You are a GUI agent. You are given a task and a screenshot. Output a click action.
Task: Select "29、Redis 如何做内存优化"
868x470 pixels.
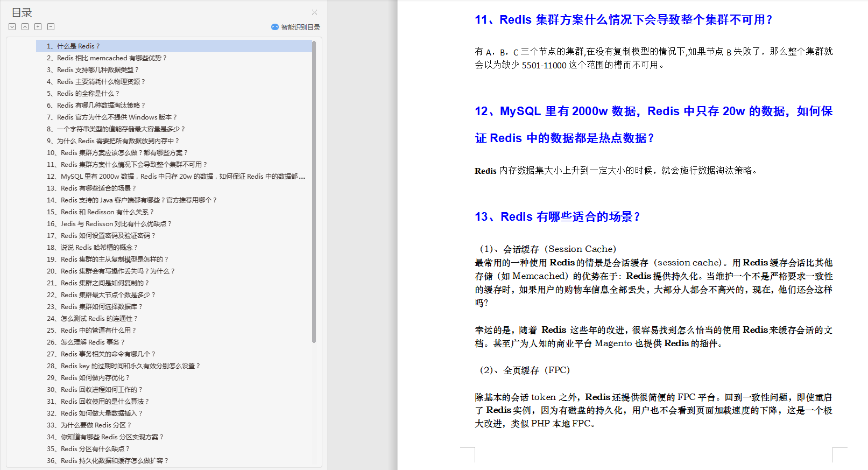click(x=88, y=378)
